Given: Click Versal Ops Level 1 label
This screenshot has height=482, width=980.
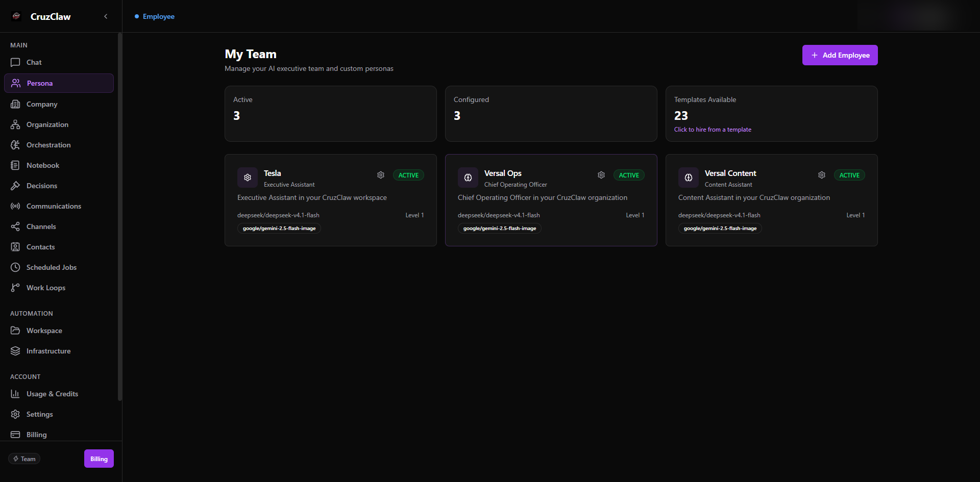Looking at the screenshot, I should (635, 215).
